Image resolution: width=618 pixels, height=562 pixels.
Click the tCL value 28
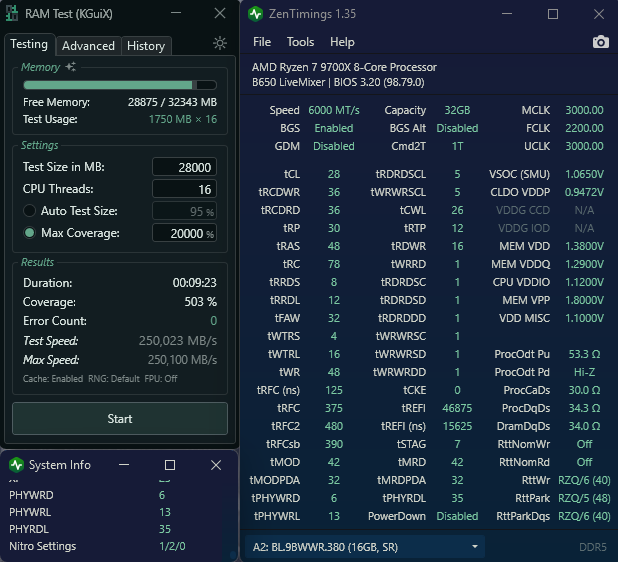pos(333,174)
